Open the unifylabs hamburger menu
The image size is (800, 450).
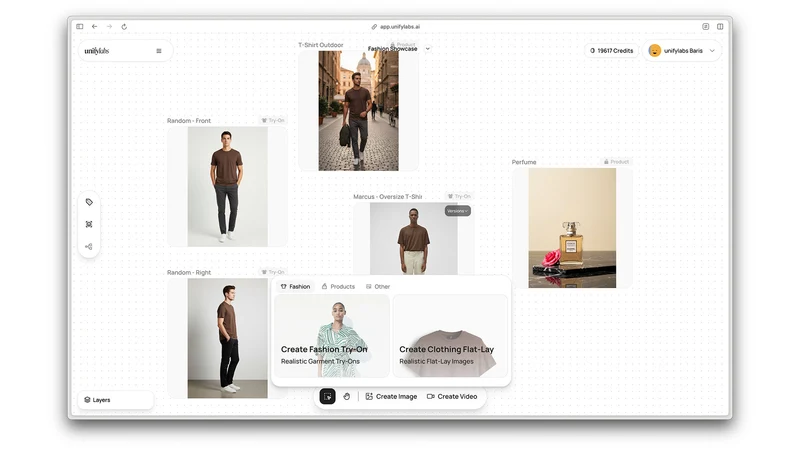click(159, 51)
